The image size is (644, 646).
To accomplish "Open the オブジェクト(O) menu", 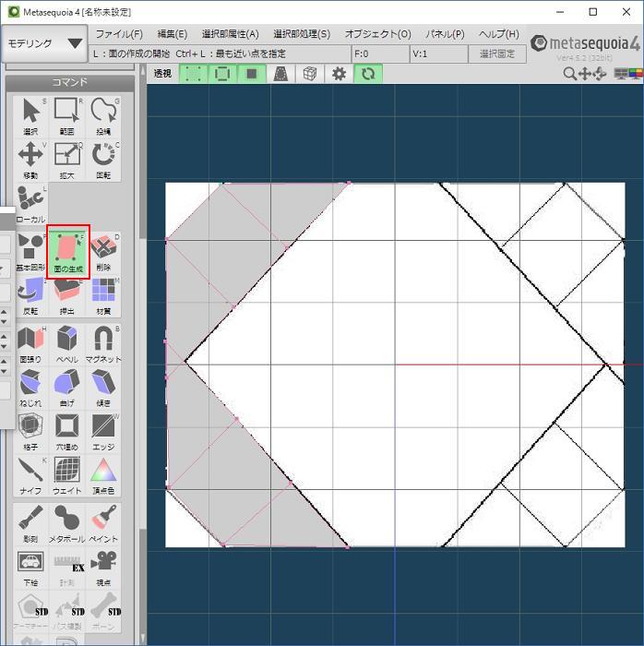I will point(377,34).
